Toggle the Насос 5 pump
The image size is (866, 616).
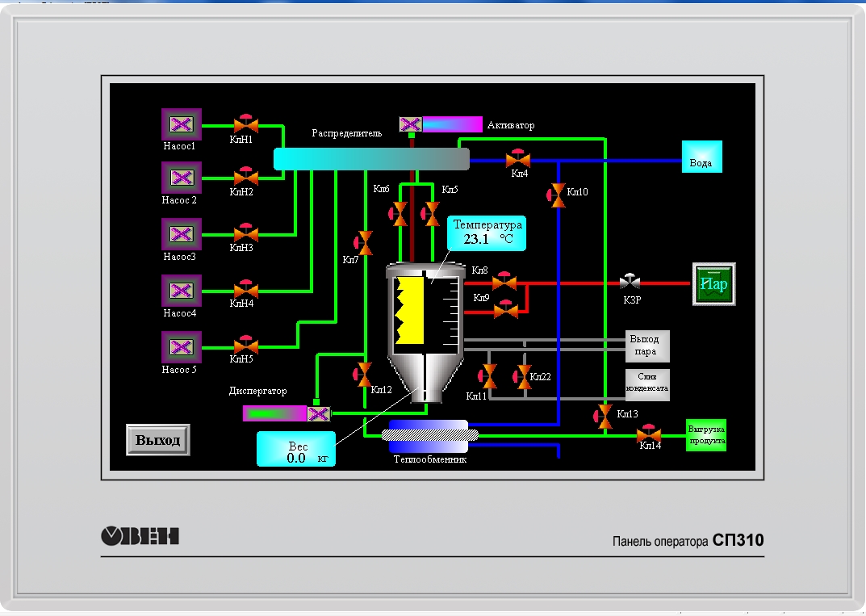pos(182,347)
